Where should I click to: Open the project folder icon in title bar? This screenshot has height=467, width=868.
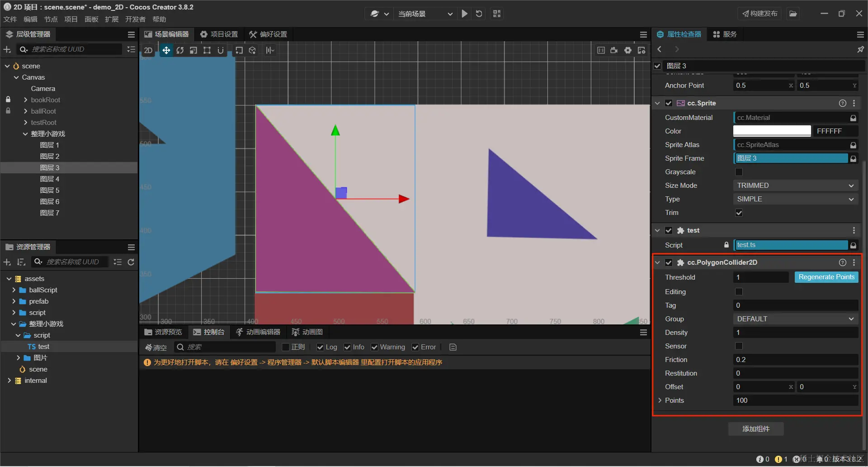[793, 14]
